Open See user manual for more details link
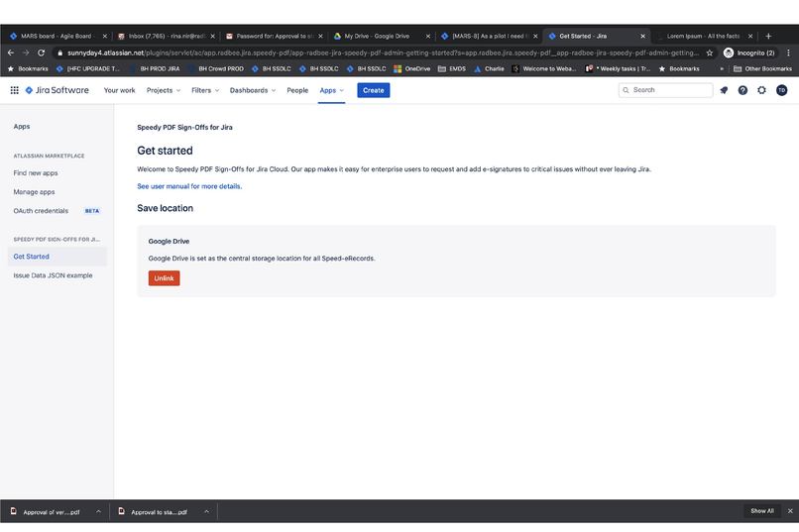799x532 pixels. pos(189,186)
